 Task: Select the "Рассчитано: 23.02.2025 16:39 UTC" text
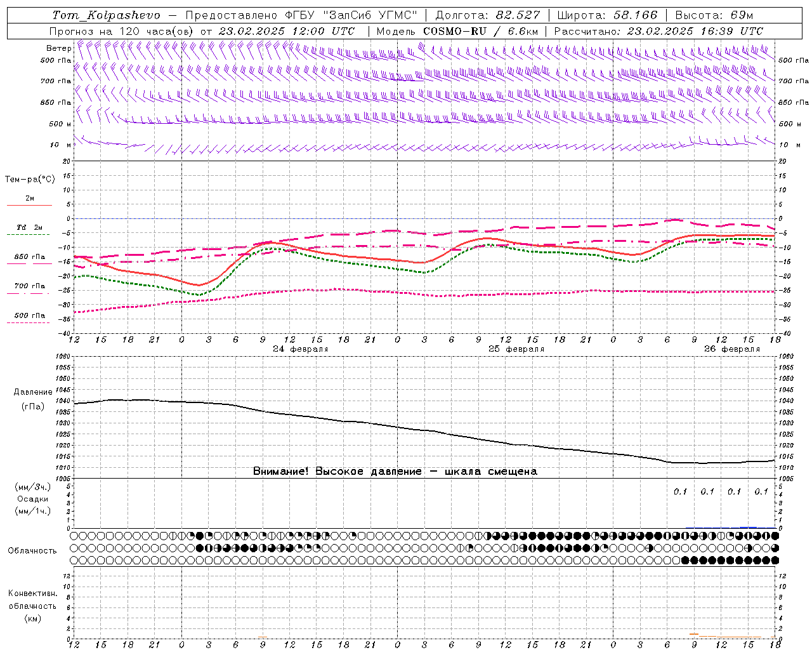coord(658,31)
